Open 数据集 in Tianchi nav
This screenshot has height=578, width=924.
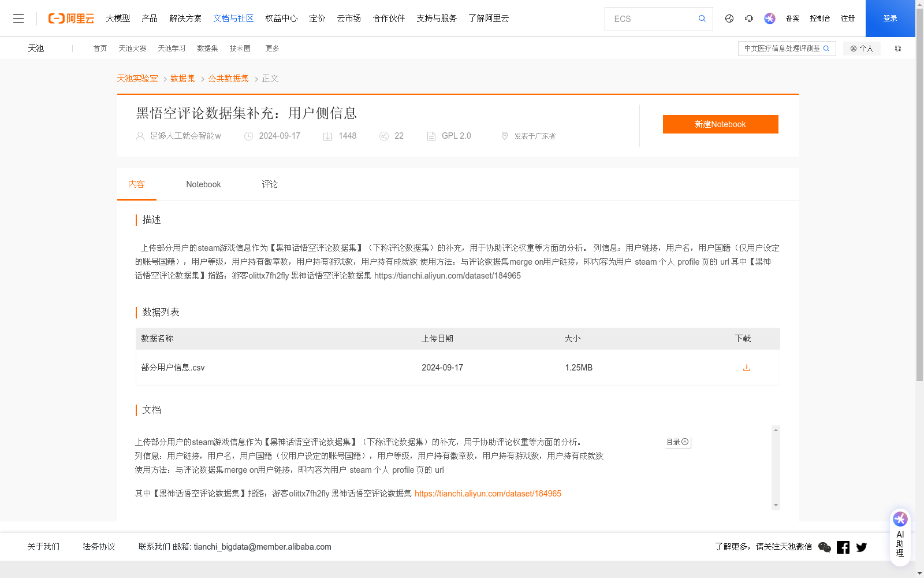(x=207, y=49)
